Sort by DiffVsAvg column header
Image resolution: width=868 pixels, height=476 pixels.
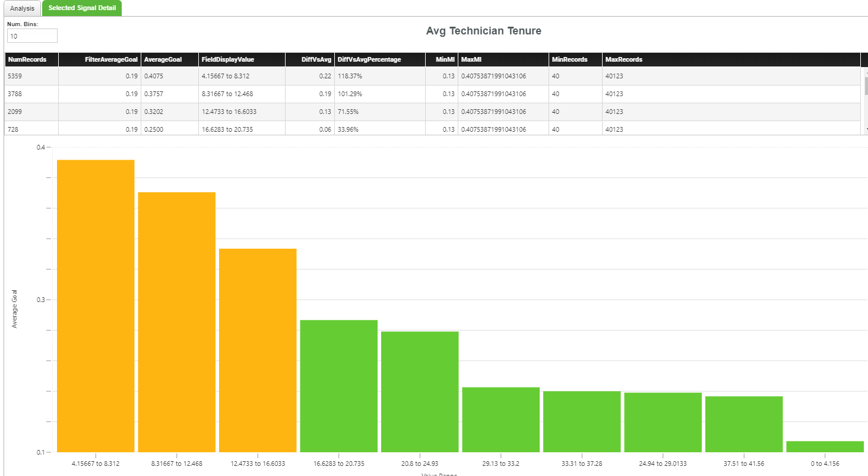tap(310, 59)
